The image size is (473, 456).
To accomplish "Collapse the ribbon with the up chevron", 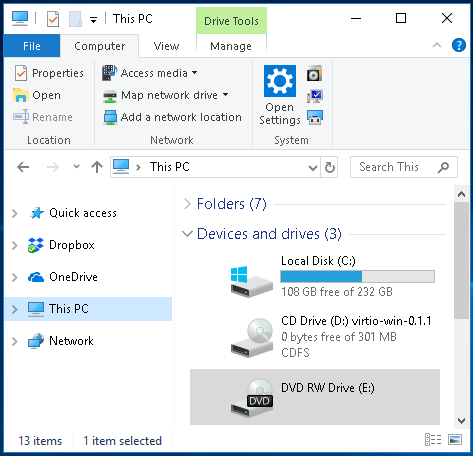I will (x=437, y=45).
